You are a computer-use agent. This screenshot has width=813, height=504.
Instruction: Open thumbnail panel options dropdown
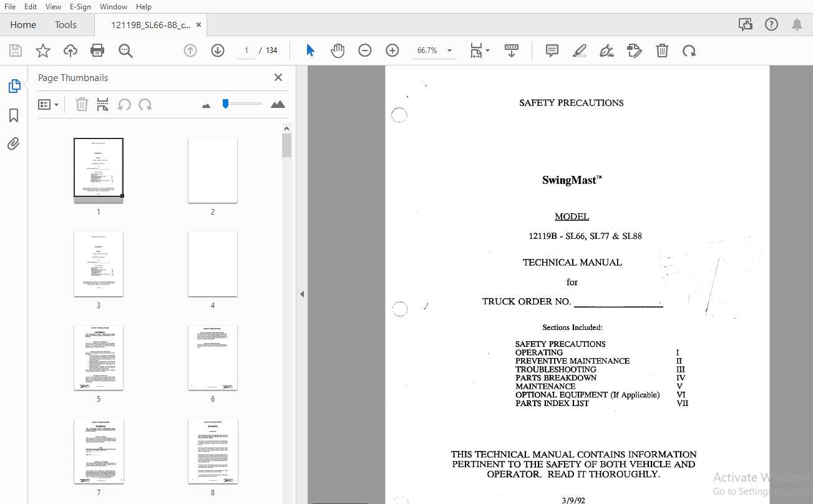click(x=49, y=105)
